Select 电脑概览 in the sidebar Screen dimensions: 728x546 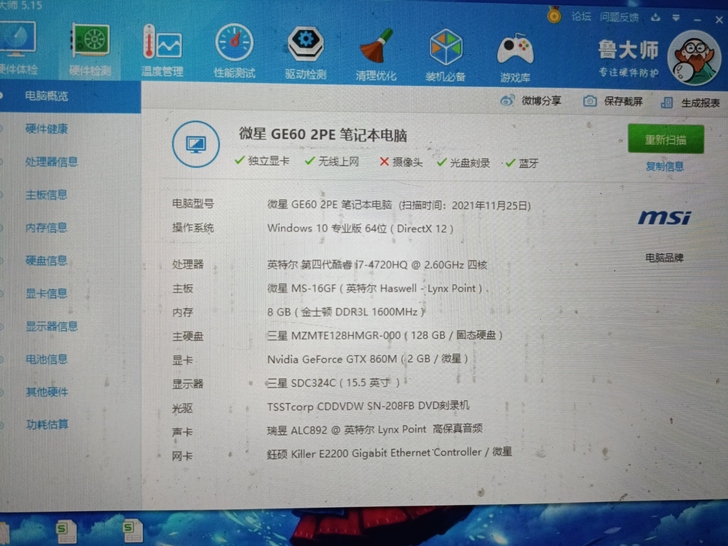[x=46, y=96]
